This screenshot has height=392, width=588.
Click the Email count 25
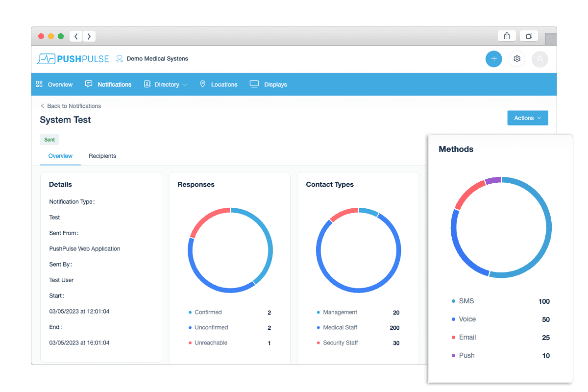tap(546, 338)
